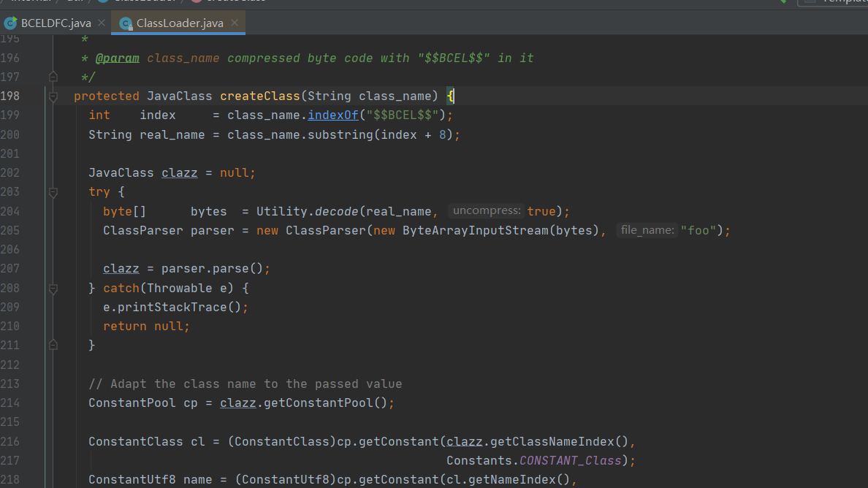Click 'return null;' statement on line 210
The width and height of the screenshot is (868, 488).
click(146, 327)
